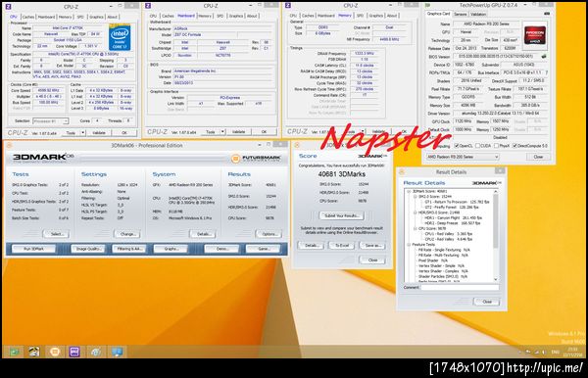This screenshot has height=378, width=588.
Task: Click the GPU-Z title bar app icon
Action: pyautogui.click(x=427, y=5)
